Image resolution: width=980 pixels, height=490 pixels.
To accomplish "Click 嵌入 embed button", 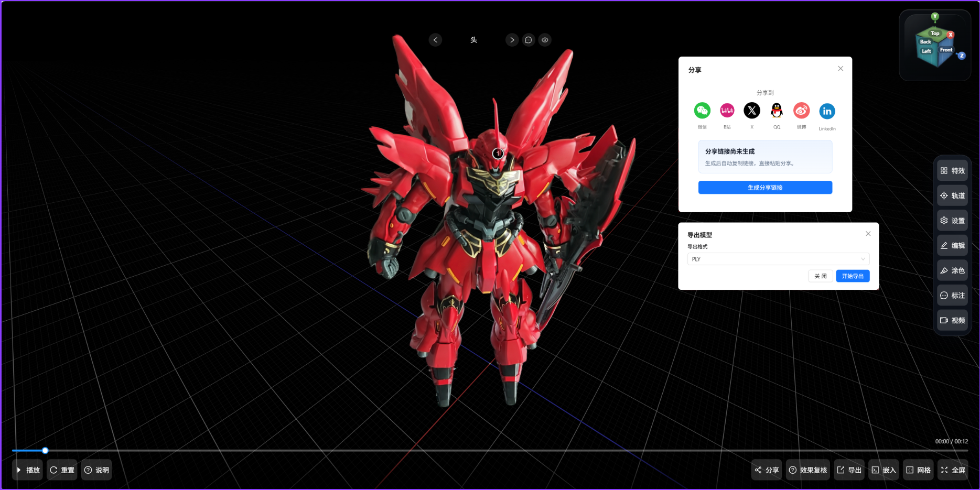I will tap(884, 470).
